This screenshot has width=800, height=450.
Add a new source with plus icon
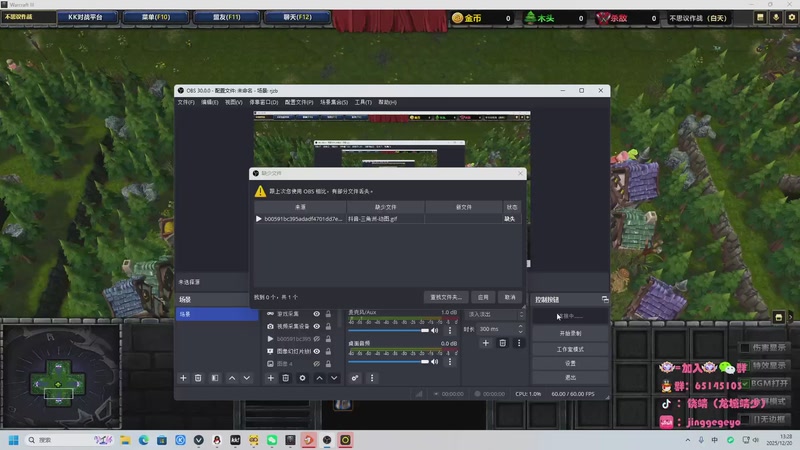(x=271, y=378)
